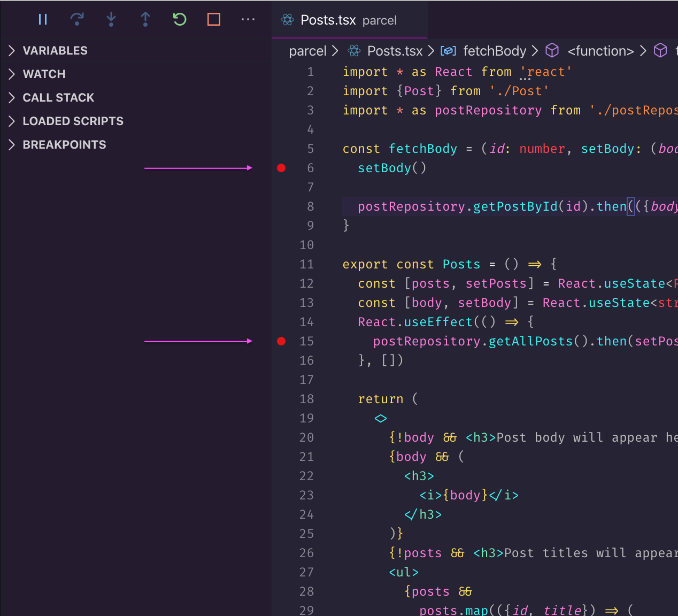This screenshot has width=678, height=616.
Task: Select the parcel breadcrumb item
Action: pyautogui.click(x=307, y=51)
